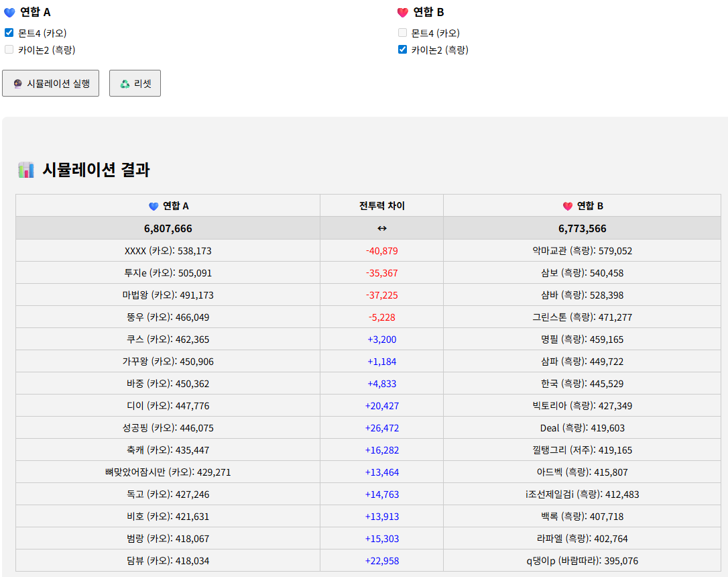Toggle 몬트4 (카오) checkbox under 연합 B
728x577 pixels.
coord(402,32)
